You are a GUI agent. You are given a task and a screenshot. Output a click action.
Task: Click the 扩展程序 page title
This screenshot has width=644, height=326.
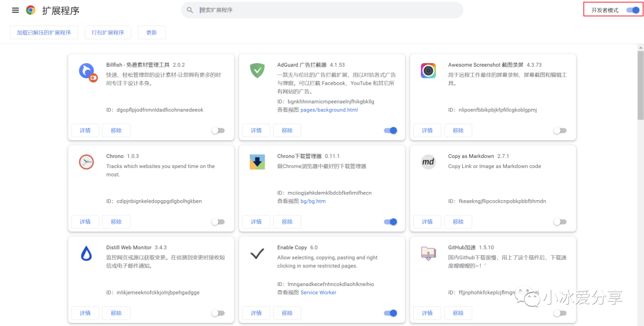pos(61,11)
